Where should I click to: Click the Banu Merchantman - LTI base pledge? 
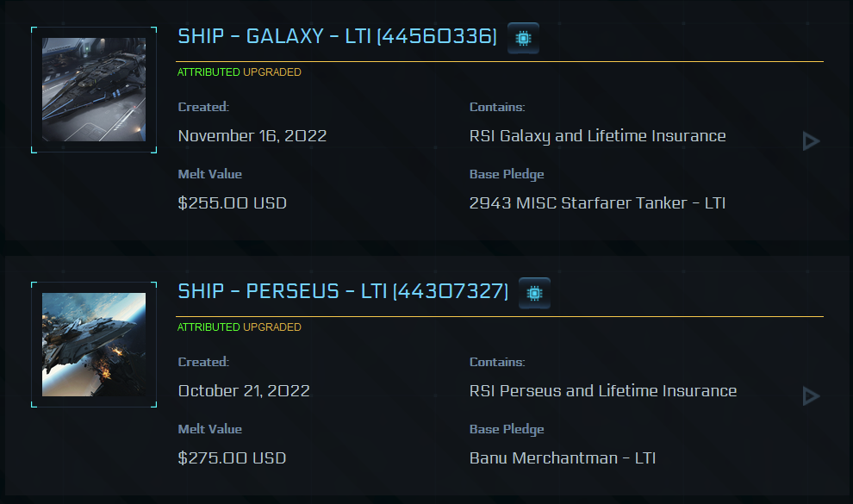click(563, 458)
